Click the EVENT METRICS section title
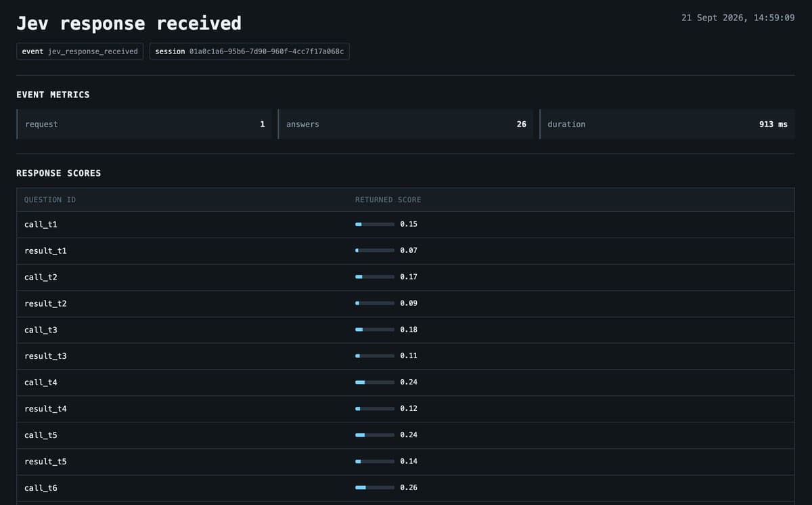The height and width of the screenshot is (505, 812). point(53,95)
